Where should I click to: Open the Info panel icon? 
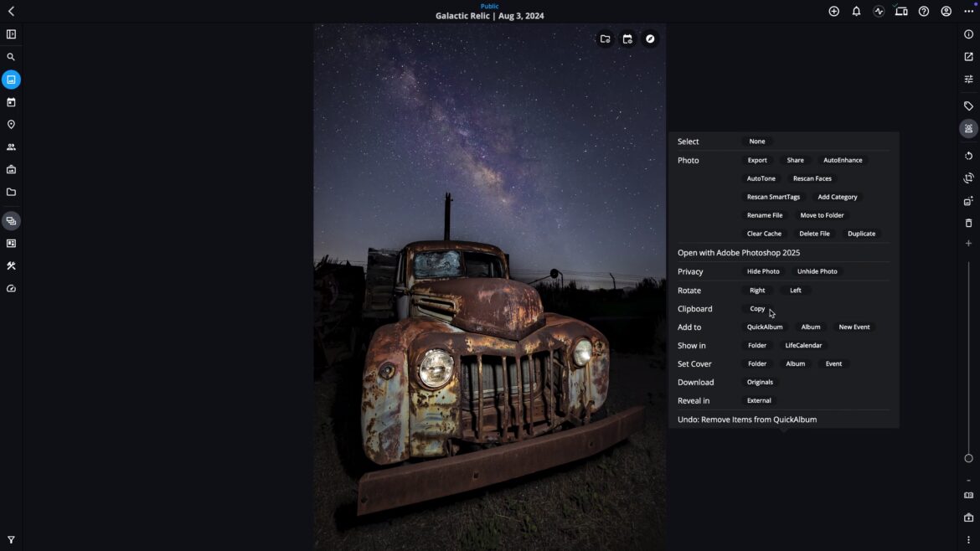click(968, 34)
